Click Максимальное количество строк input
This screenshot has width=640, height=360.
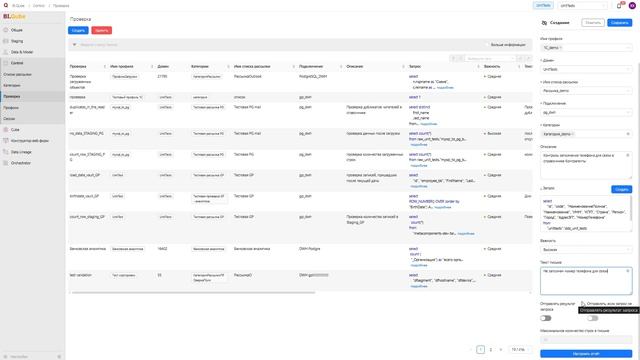click(586, 340)
